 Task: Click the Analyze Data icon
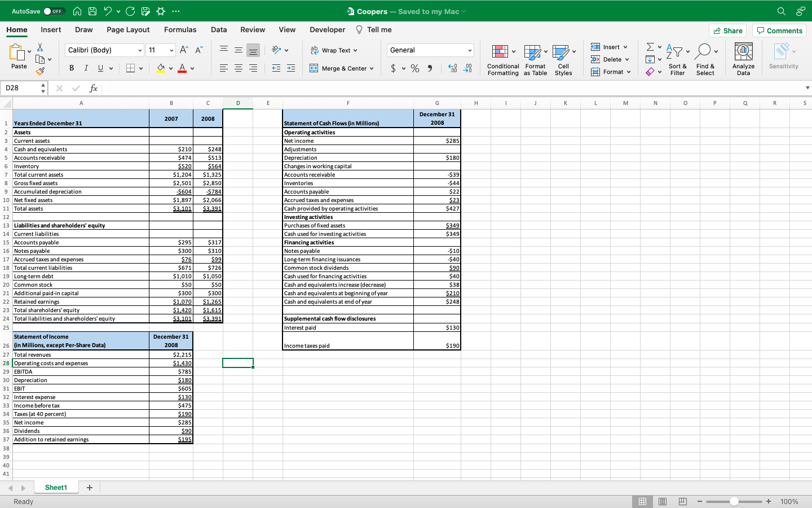[x=743, y=52]
